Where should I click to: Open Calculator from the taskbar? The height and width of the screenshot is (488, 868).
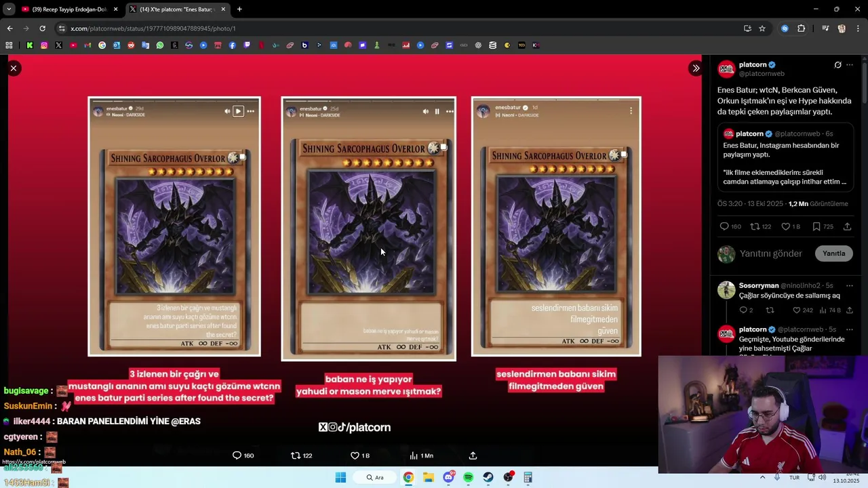(528, 478)
